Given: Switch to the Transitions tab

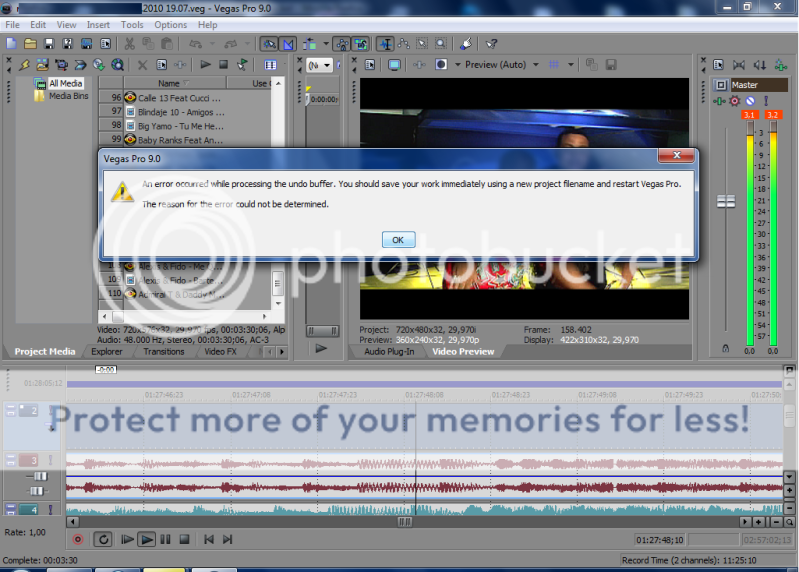Looking at the screenshot, I should 164,351.
